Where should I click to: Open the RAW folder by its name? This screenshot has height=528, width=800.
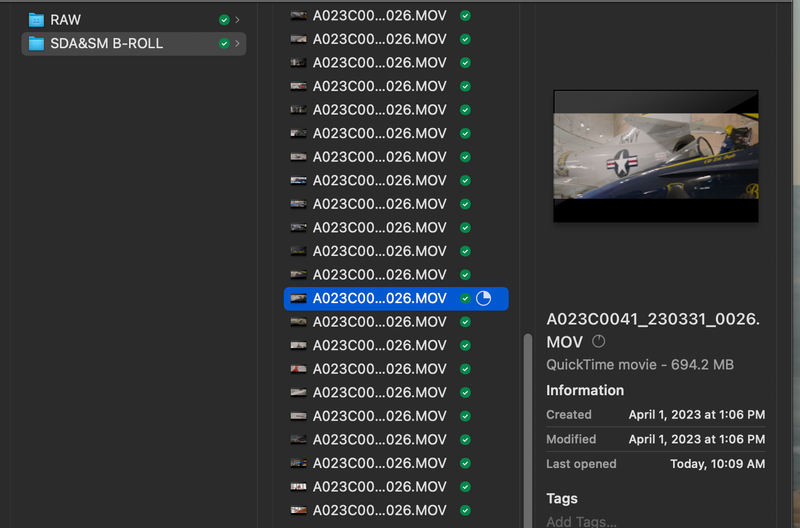66,20
